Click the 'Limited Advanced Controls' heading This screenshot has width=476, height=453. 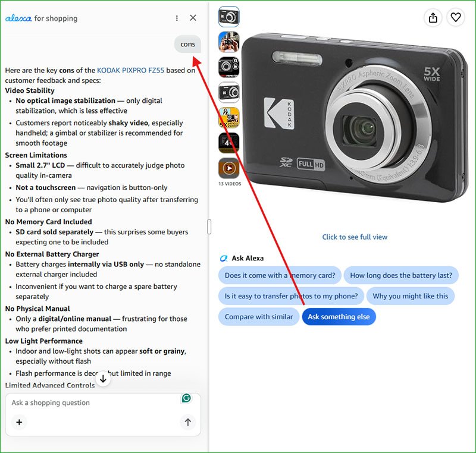point(50,385)
